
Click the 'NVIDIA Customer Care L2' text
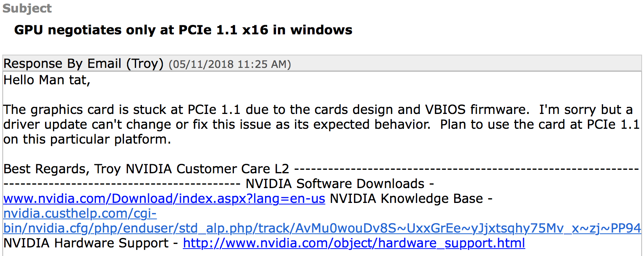pyautogui.click(x=207, y=169)
